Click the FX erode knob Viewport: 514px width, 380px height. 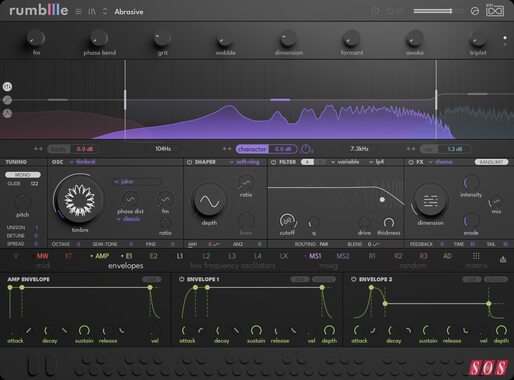click(471, 221)
